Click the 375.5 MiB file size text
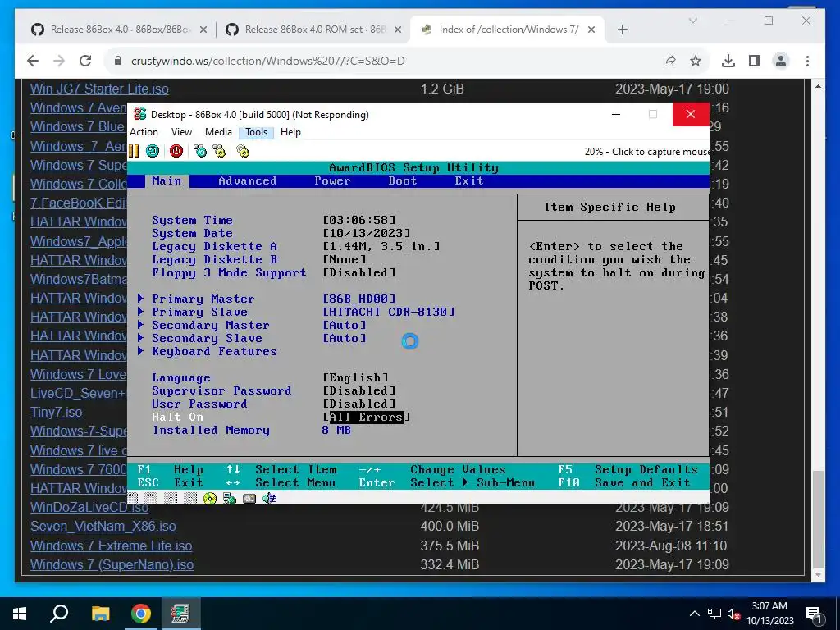This screenshot has width=840, height=630. click(450, 546)
